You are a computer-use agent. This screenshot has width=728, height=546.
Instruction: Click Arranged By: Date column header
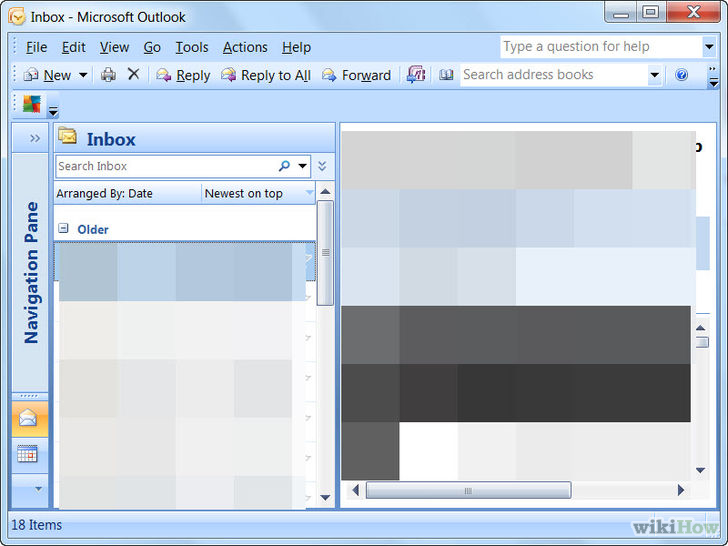pyautogui.click(x=128, y=193)
